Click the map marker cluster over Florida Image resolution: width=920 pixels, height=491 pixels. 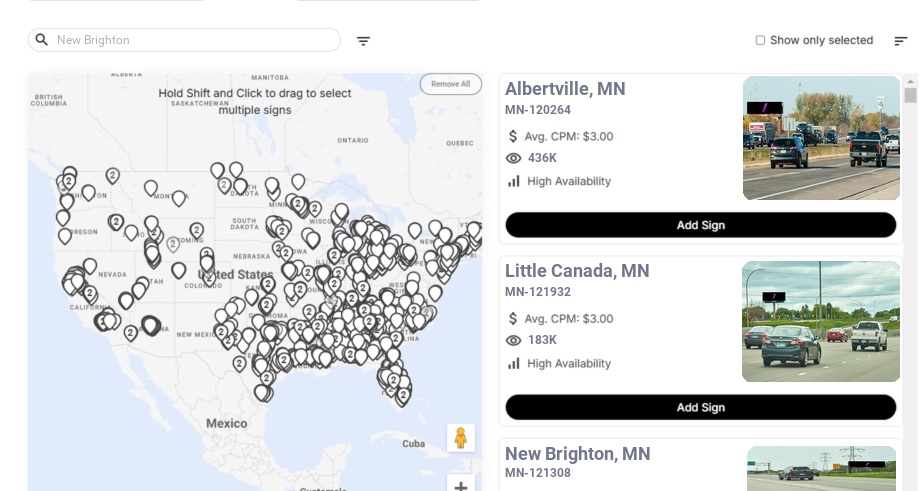click(x=394, y=381)
